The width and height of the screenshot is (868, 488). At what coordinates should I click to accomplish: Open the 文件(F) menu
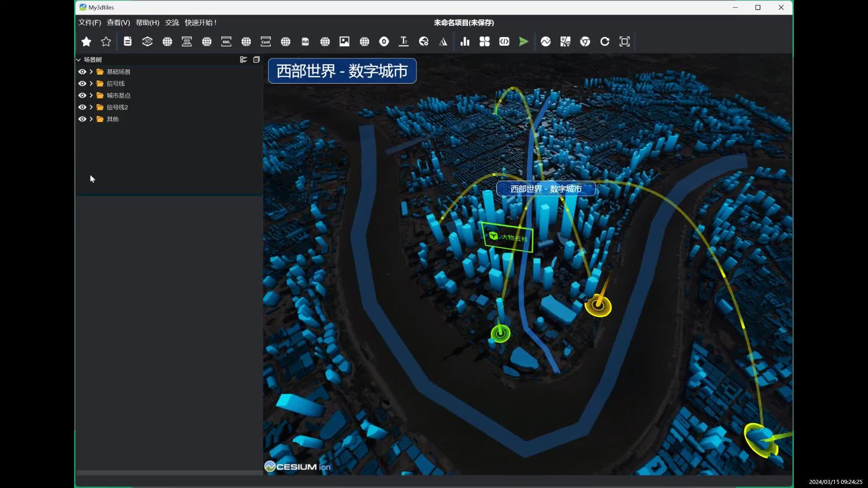(x=90, y=23)
